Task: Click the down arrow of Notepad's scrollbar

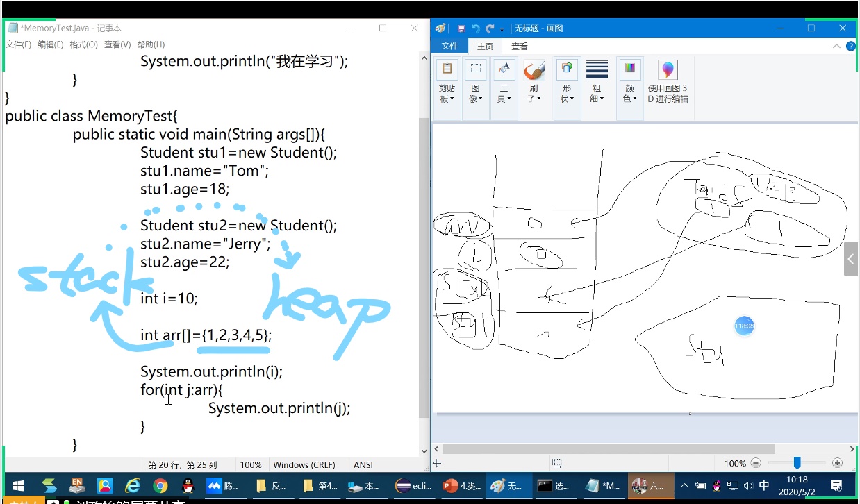Action: click(x=424, y=451)
